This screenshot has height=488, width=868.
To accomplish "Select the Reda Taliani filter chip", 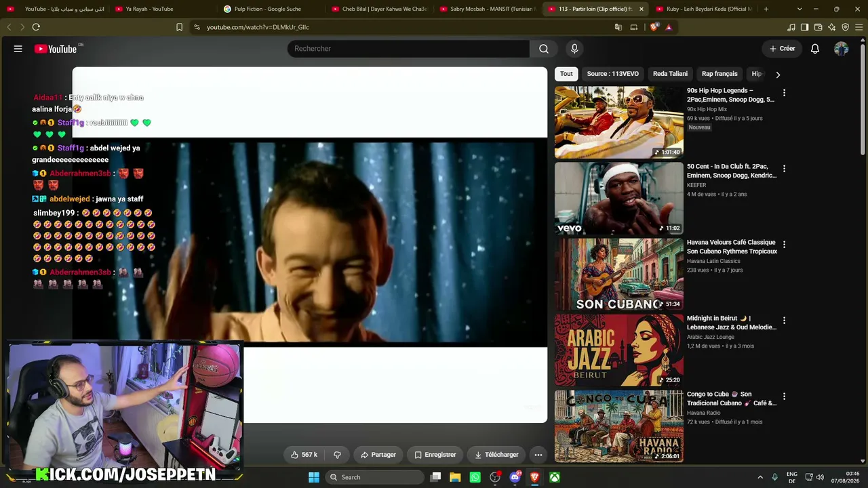I will (670, 74).
